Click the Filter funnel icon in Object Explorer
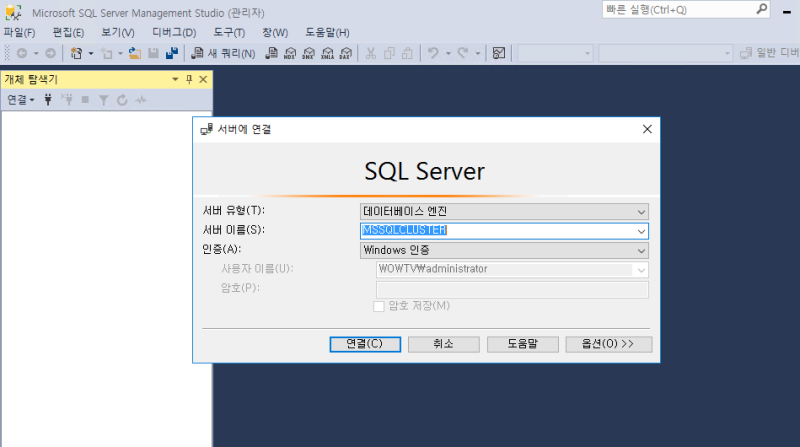Image resolution: width=800 pixels, height=447 pixels. pyautogui.click(x=104, y=100)
